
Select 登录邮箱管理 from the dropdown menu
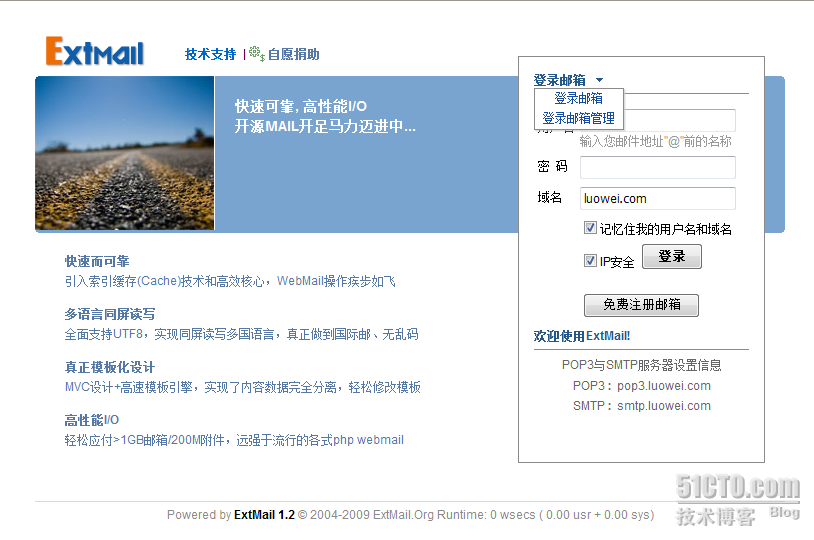[x=578, y=118]
